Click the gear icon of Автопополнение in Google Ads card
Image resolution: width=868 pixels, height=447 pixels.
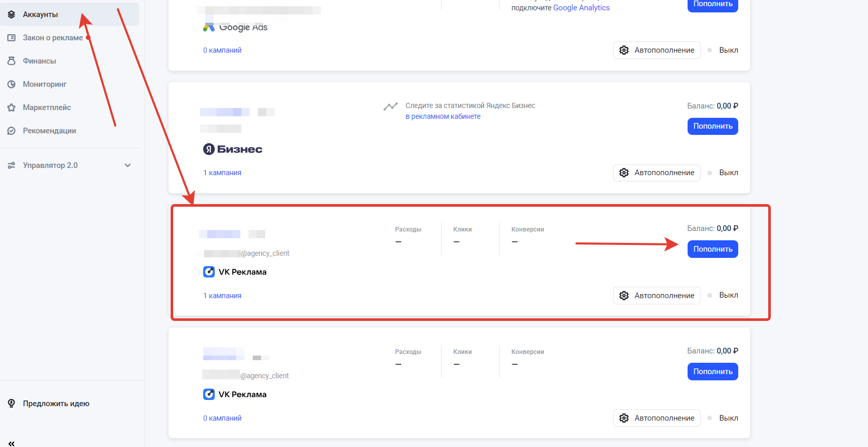[624, 50]
